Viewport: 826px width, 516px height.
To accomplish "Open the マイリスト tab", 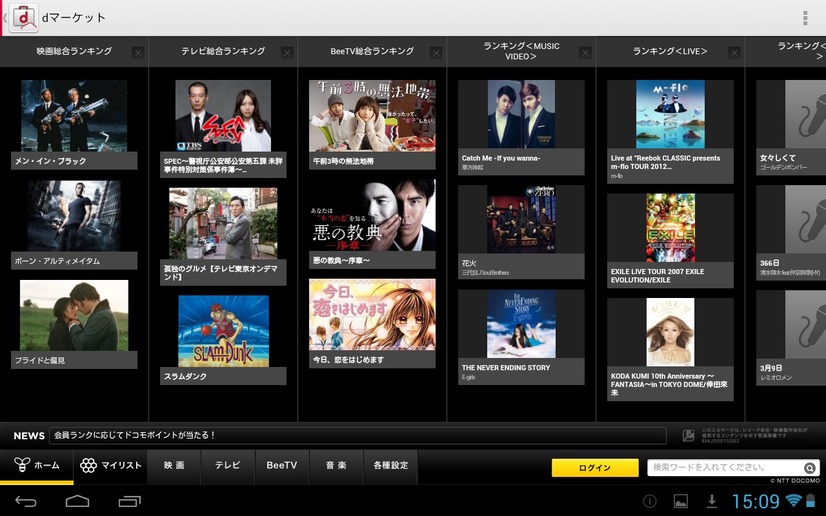I will pyautogui.click(x=111, y=465).
